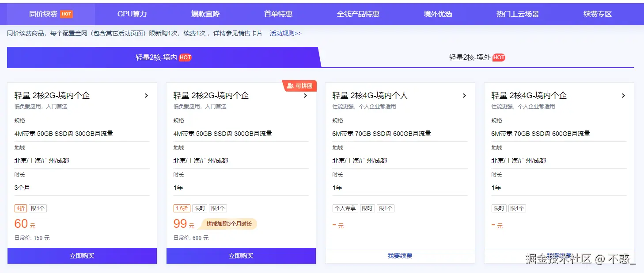Image resolution: width=644 pixels, height=273 pixels.
Task: Click the 限1个 quantity-limit tag
Action: [x=38, y=208]
